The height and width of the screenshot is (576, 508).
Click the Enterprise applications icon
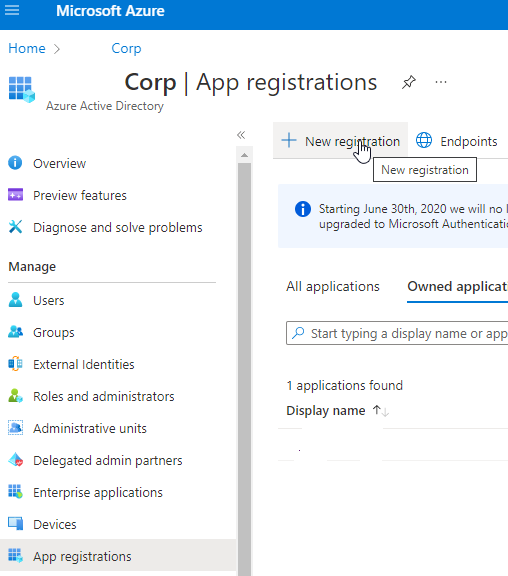(x=15, y=492)
